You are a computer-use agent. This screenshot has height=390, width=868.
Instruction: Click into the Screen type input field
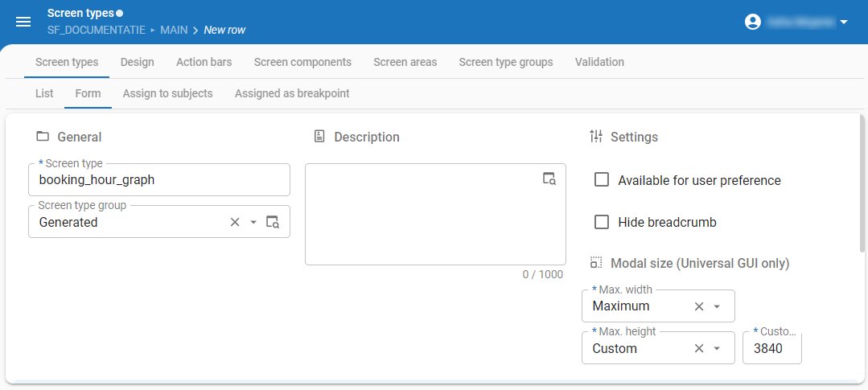point(158,180)
